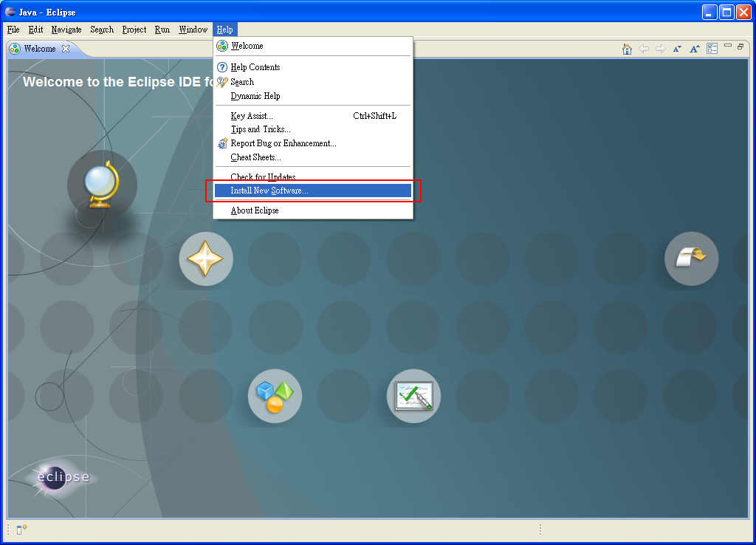Viewport: 756px width, 545px height.
Task: Magnify font with the large A icon
Action: [x=694, y=49]
